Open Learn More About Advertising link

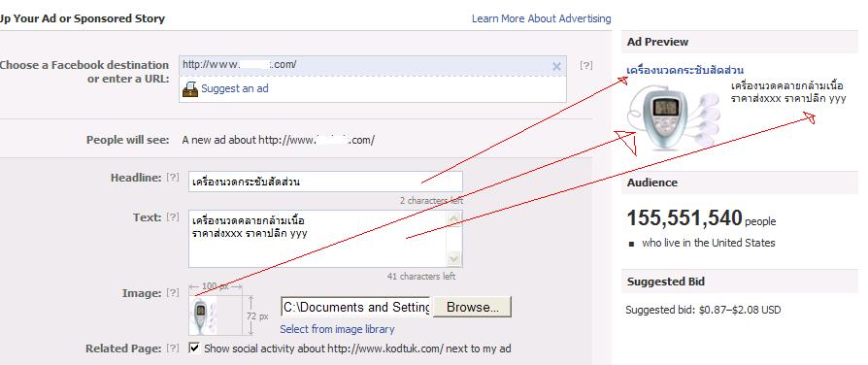point(542,18)
